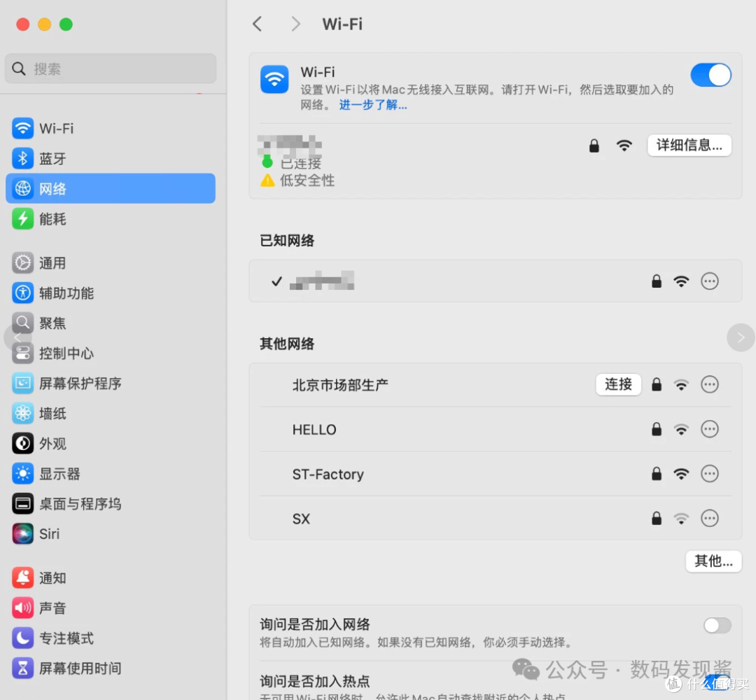
Task: Open more options for HELLO network
Action: [709, 429]
